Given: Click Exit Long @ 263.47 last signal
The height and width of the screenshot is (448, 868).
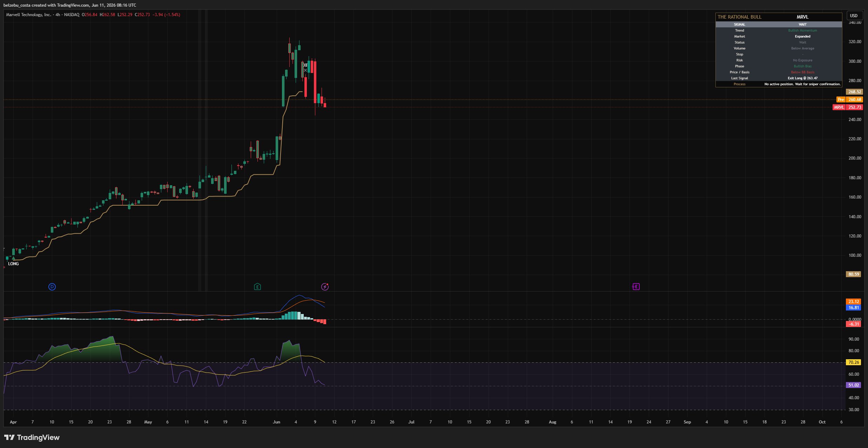Looking at the screenshot, I should 802,78.
